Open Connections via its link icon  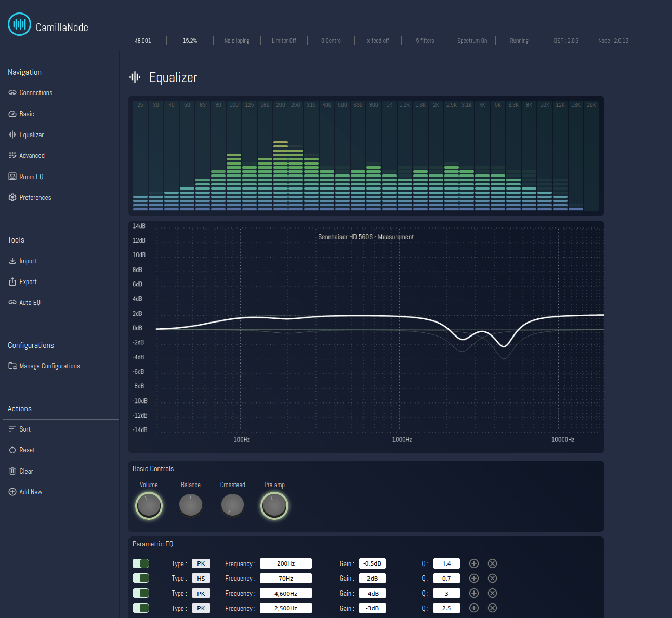[12, 92]
